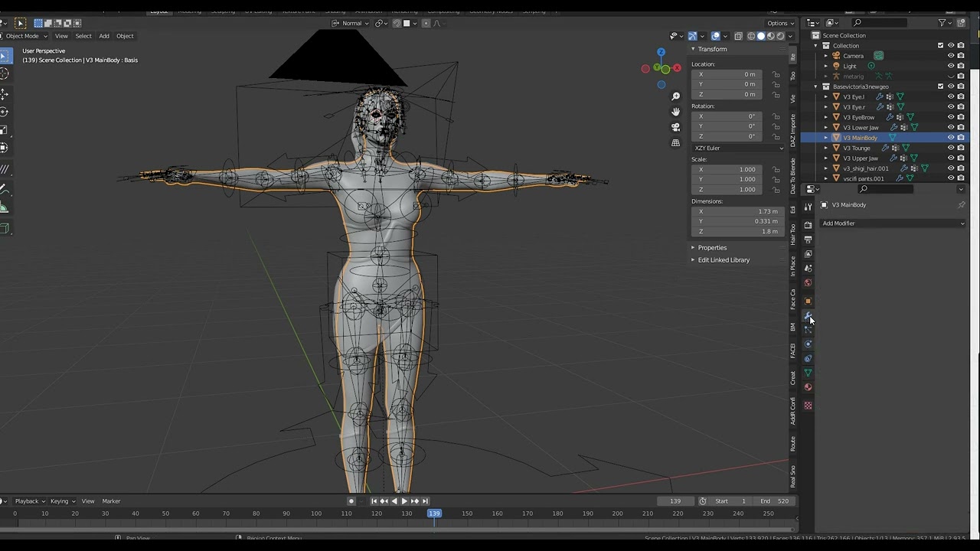
Task: Select the Scale tool in left toolbar
Action: [4, 130]
